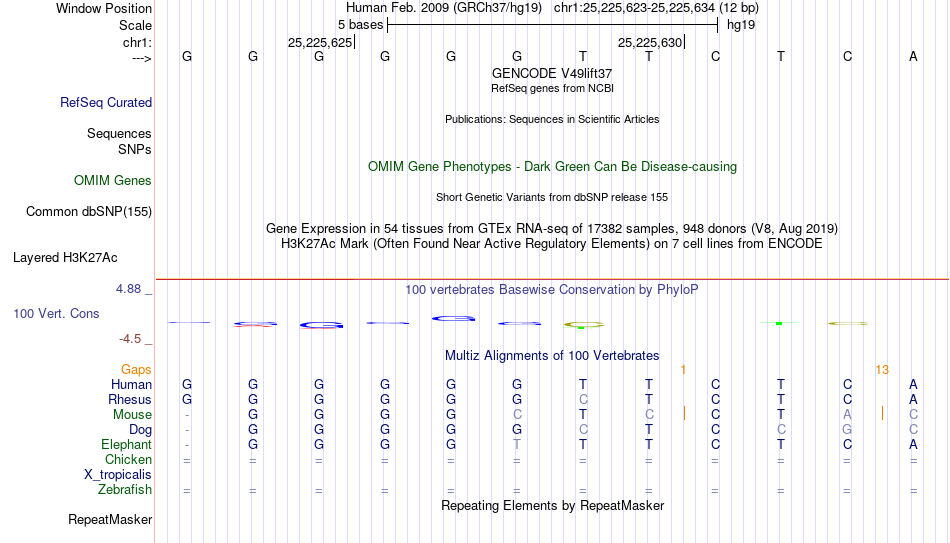Screen dimensions: 950x543
Task: Select the Elephant species label
Action: click(x=127, y=444)
